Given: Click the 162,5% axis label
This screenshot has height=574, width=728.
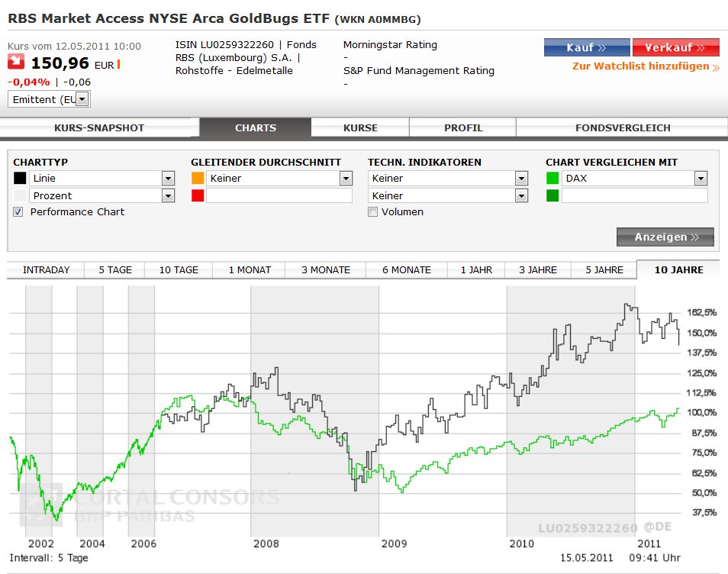Looking at the screenshot, I should coord(701,312).
